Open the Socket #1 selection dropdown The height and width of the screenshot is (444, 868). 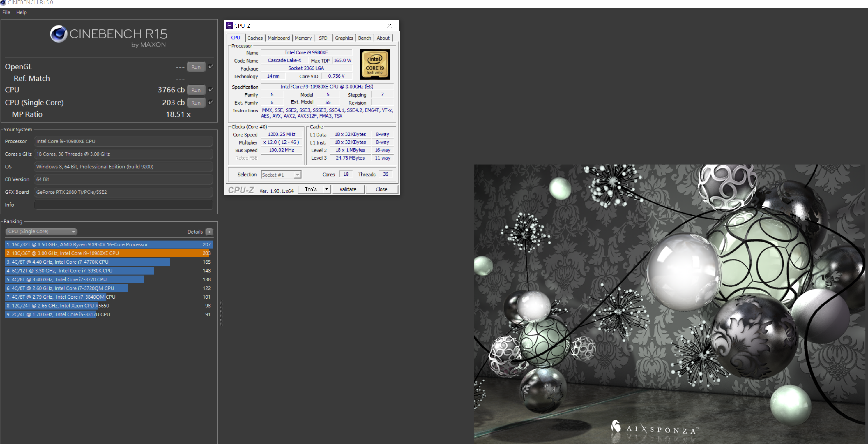pyautogui.click(x=281, y=175)
